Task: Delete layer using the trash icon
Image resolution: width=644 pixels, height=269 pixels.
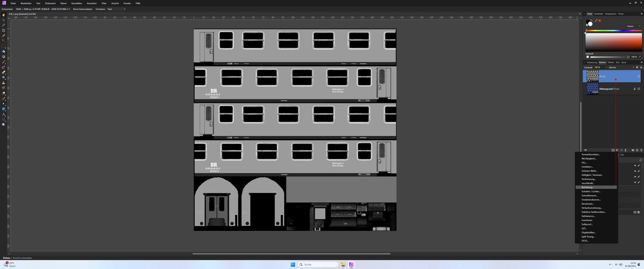Action: pos(641,150)
